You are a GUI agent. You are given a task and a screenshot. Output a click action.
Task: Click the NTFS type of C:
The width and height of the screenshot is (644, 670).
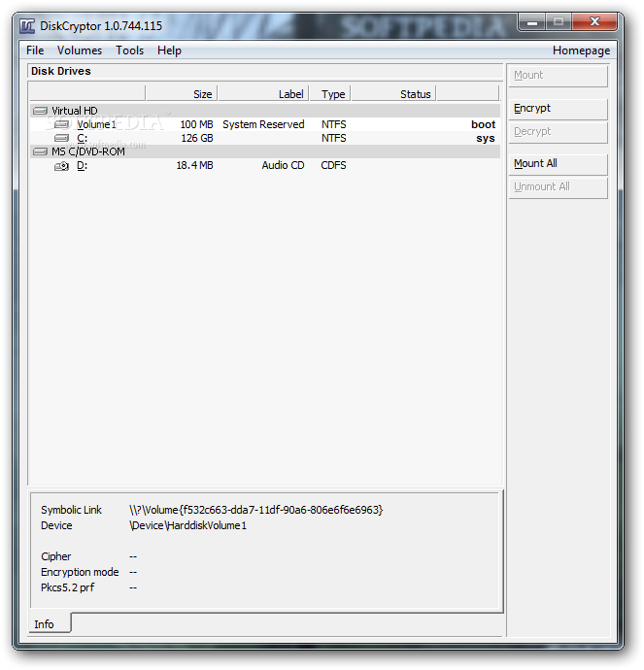[334, 138]
